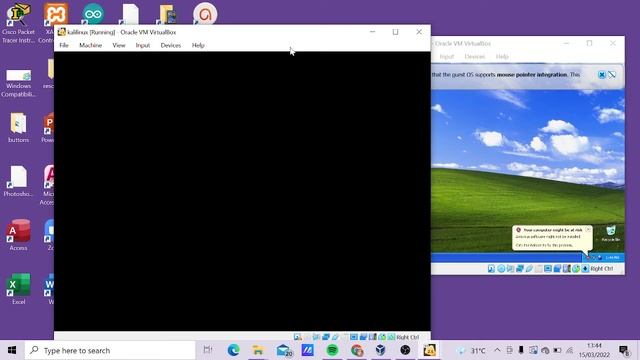Click USB icon in XP VM status bar

click(x=529, y=269)
